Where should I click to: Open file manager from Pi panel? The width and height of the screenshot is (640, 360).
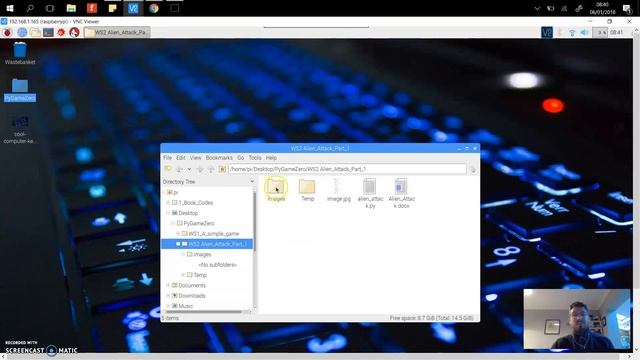[x=35, y=32]
